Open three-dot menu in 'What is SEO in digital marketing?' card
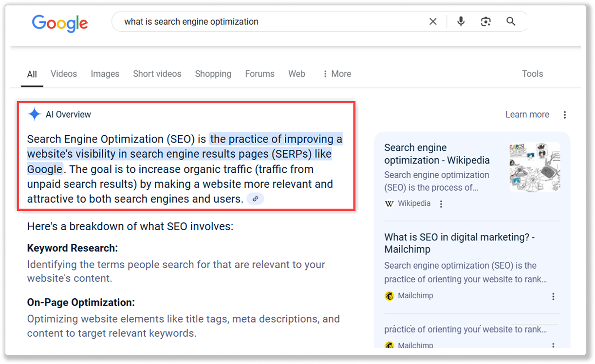Screen dimensions: 595x364 click(x=553, y=296)
